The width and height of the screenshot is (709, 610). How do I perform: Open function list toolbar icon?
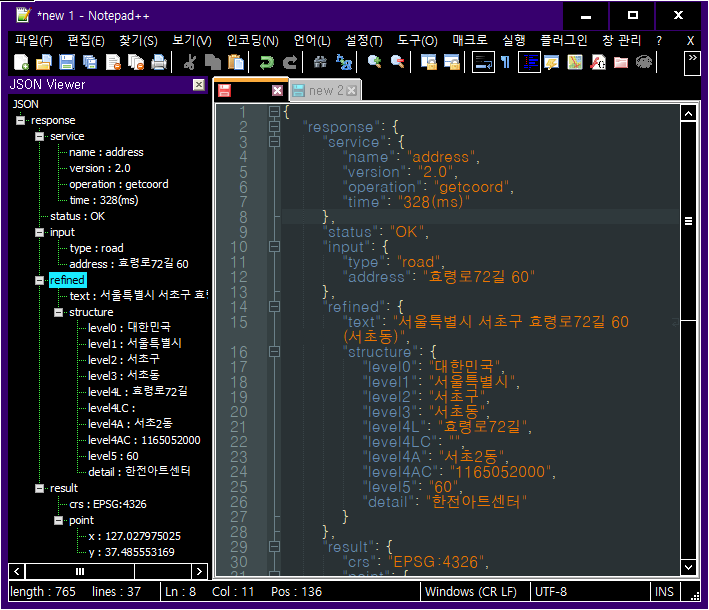(598, 62)
